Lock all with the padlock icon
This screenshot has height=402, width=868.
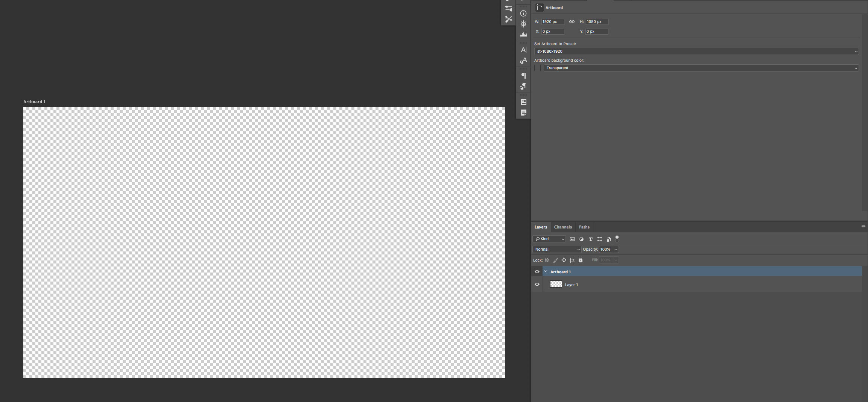581,260
